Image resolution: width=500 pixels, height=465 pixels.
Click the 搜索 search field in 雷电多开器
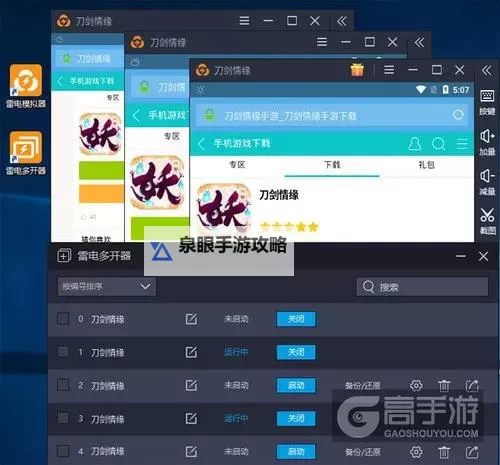pyautogui.click(x=422, y=287)
